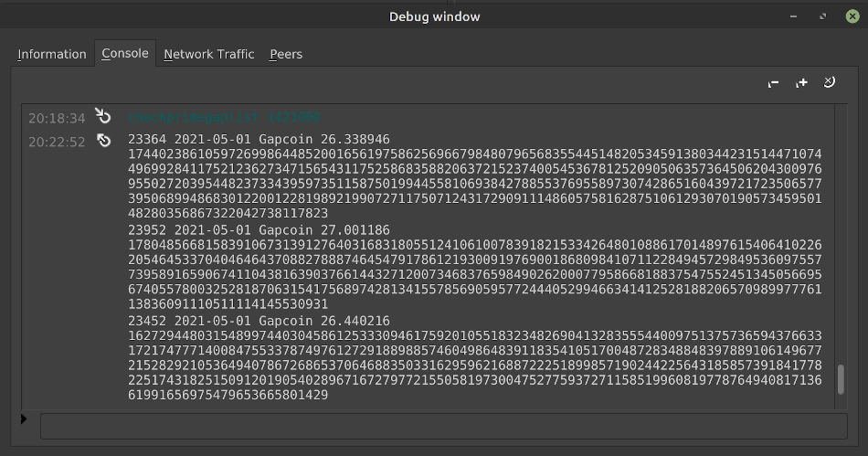Click the line '23452 2021-05-01 Gapcoin 26.440216'

pyautogui.click(x=259, y=321)
